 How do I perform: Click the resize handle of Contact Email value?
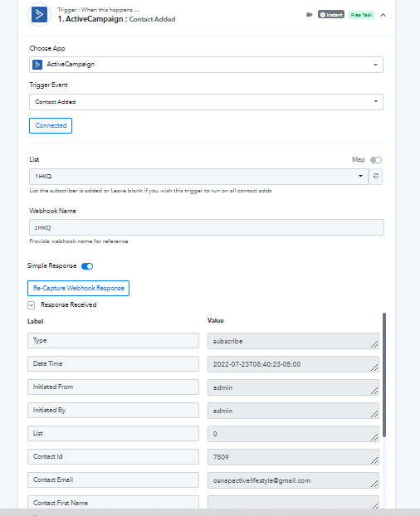374,484
